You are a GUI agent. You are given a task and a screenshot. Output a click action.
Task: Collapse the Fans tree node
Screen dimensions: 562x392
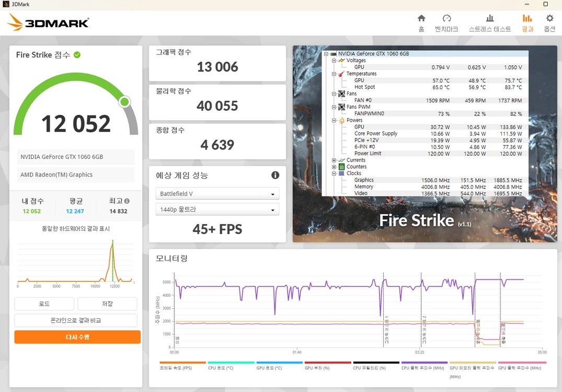334,94
